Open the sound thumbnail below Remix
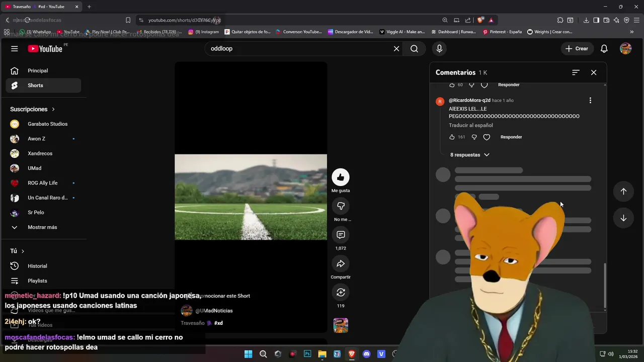644x362 pixels. 341,325
